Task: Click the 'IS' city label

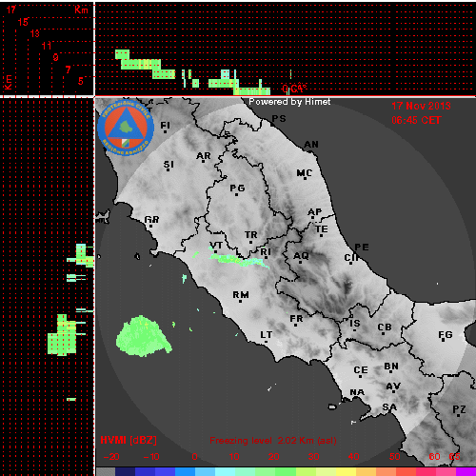Action: [355, 324]
